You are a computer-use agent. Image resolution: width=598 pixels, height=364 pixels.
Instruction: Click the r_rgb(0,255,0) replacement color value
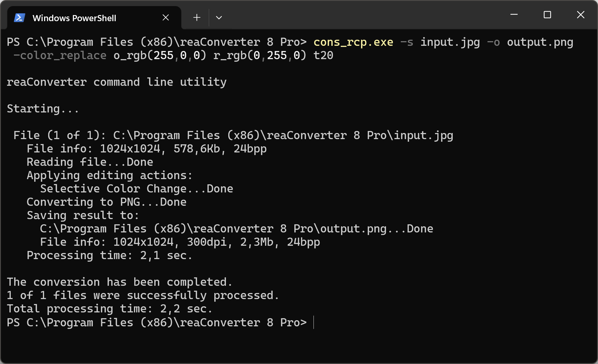coord(260,56)
